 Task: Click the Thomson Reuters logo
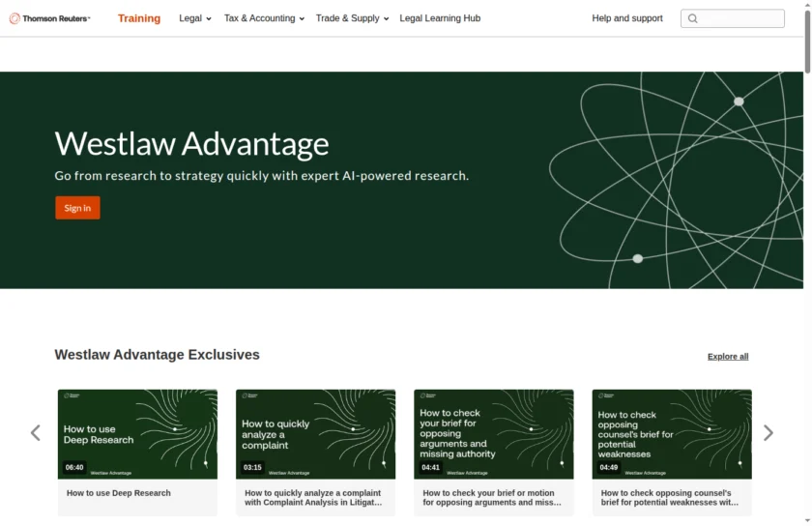click(49, 18)
